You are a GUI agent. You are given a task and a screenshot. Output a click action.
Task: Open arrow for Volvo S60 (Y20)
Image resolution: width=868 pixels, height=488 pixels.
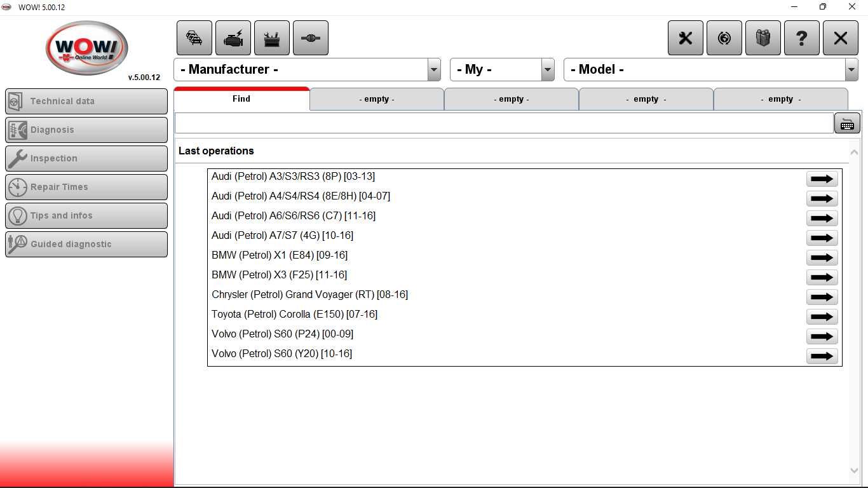coord(822,356)
